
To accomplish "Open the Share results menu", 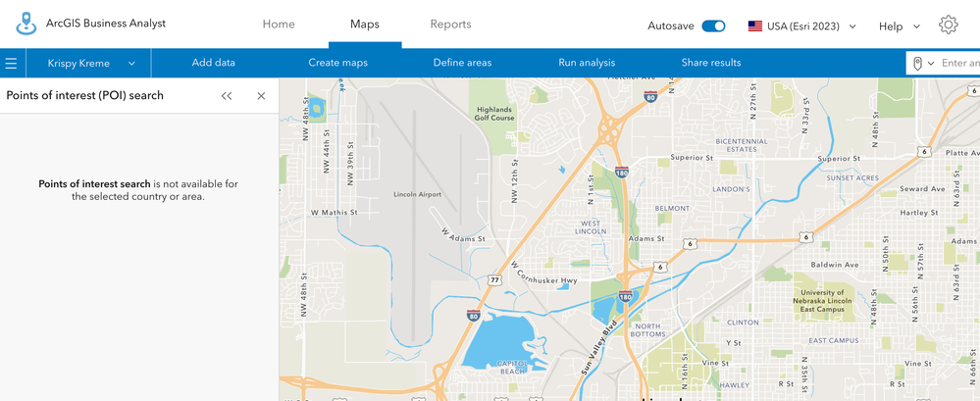I will [x=711, y=63].
